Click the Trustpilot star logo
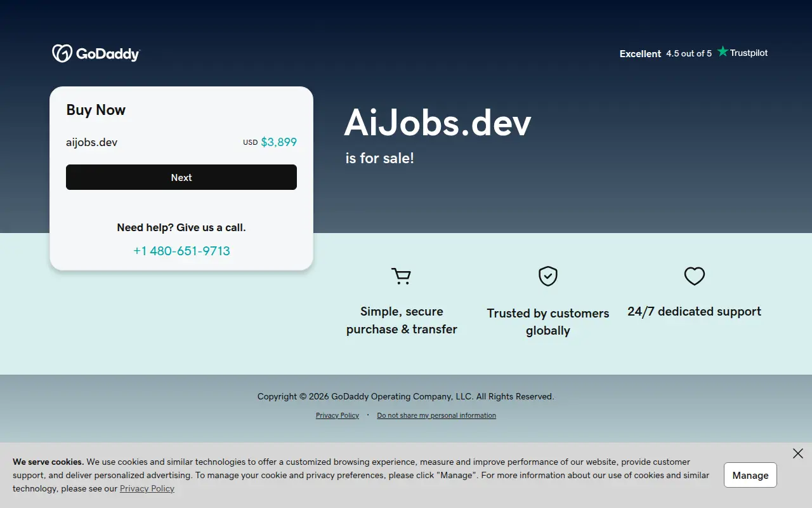 click(742, 52)
